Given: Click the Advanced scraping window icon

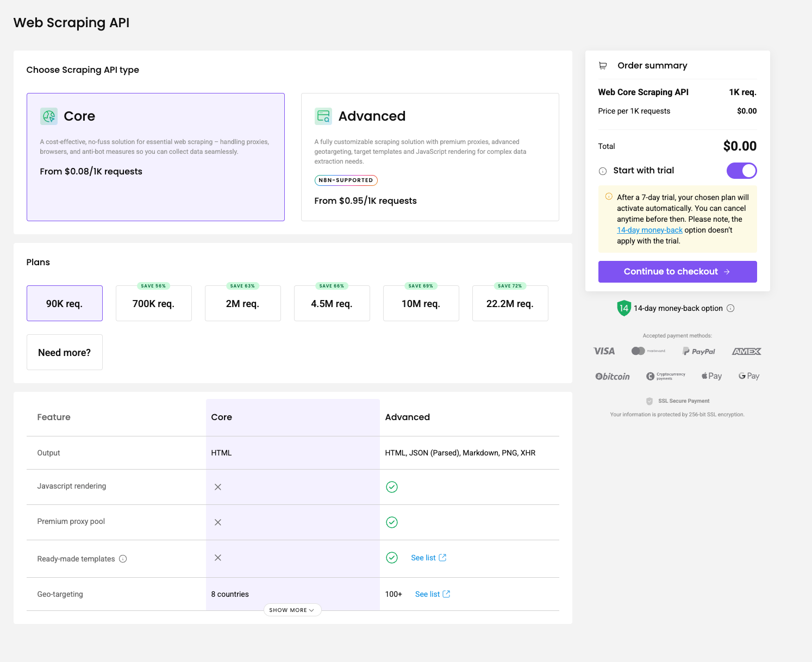Looking at the screenshot, I should (323, 116).
